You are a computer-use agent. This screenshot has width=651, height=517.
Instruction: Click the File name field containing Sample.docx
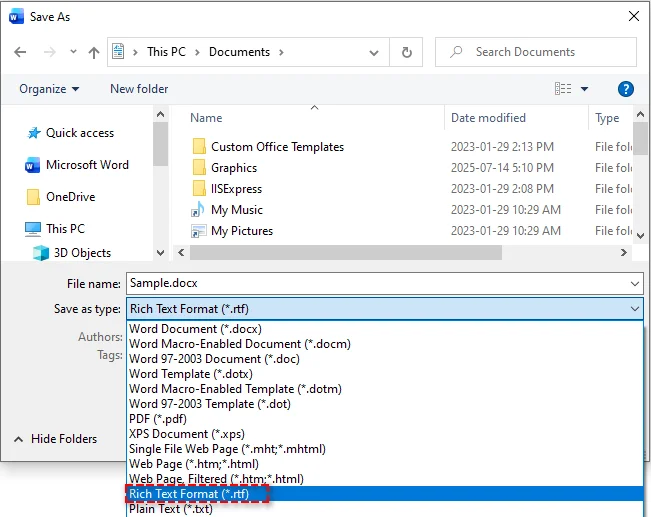[x=384, y=284]
